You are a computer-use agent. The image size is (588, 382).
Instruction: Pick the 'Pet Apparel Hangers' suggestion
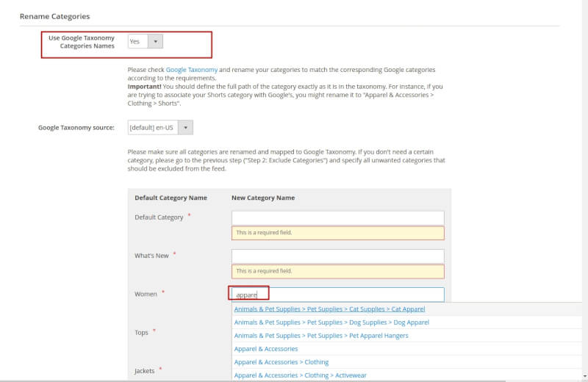[321, 336]
